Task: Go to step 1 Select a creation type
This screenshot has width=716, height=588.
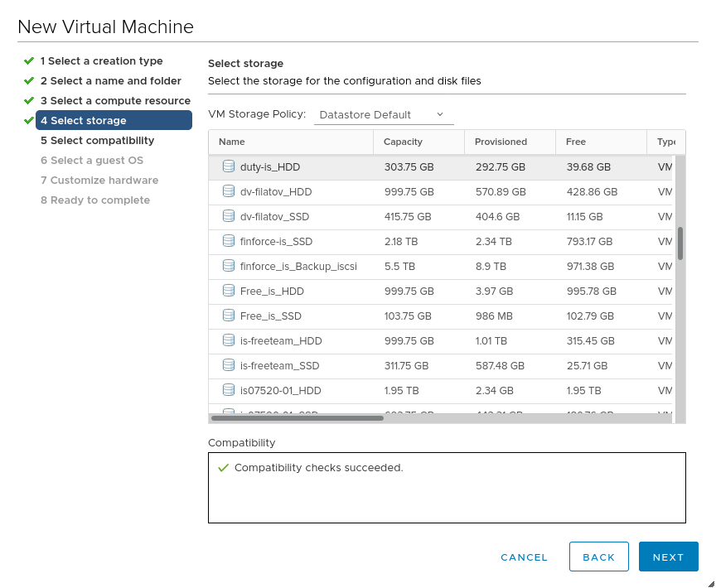Action: pyautogui.click(x=101, y=61)
